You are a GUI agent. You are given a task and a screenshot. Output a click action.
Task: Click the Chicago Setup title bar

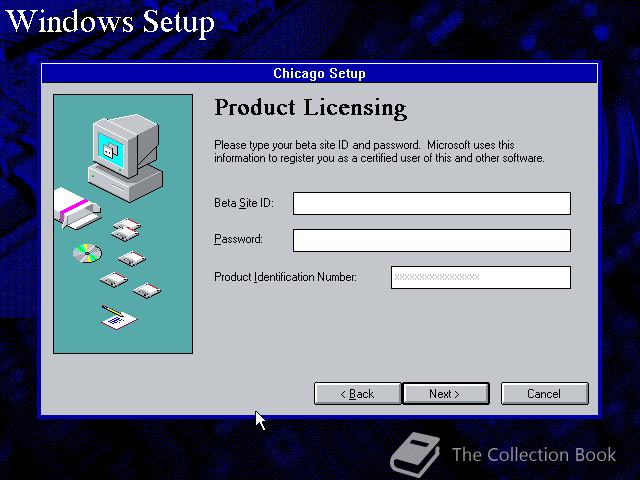pos(319,73)
